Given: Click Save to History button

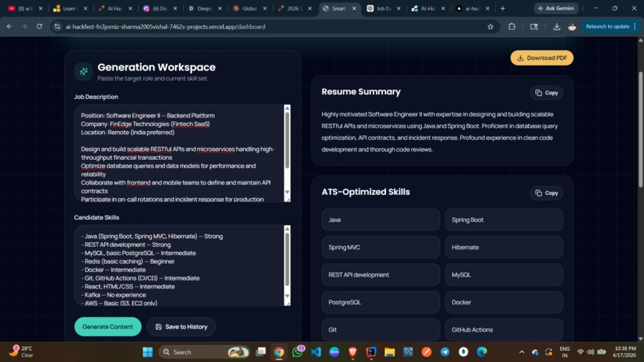Looking at the screenshot, I should 181,327.
